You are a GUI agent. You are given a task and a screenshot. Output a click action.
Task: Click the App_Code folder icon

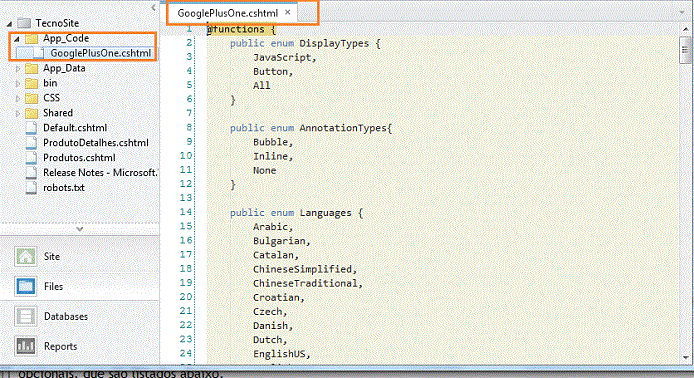pos(31,39)
